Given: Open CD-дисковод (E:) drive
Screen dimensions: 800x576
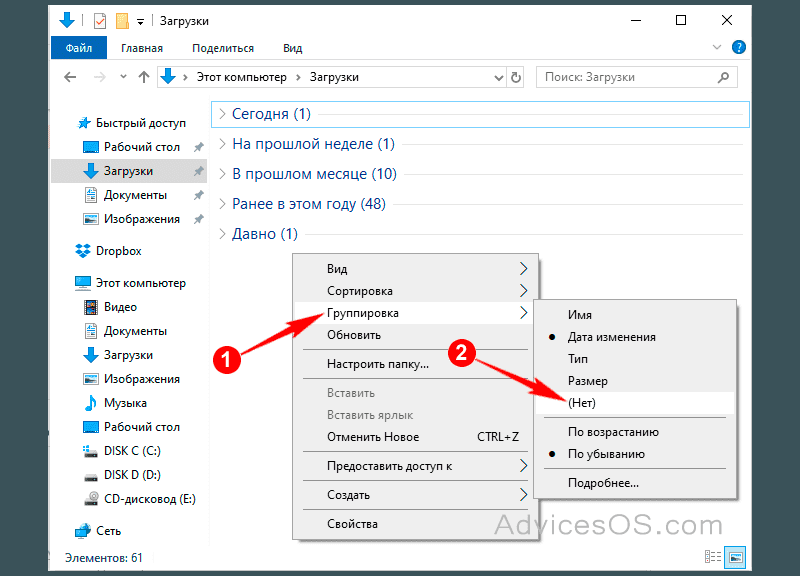Looking at the screenshot, I should pos(139,499).
